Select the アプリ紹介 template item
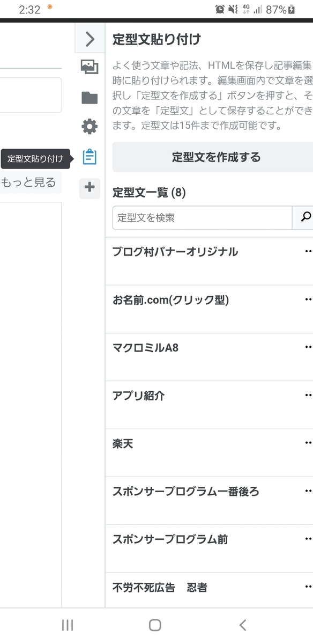This screenshot has width=313, height=644. [x=138, y=396]
